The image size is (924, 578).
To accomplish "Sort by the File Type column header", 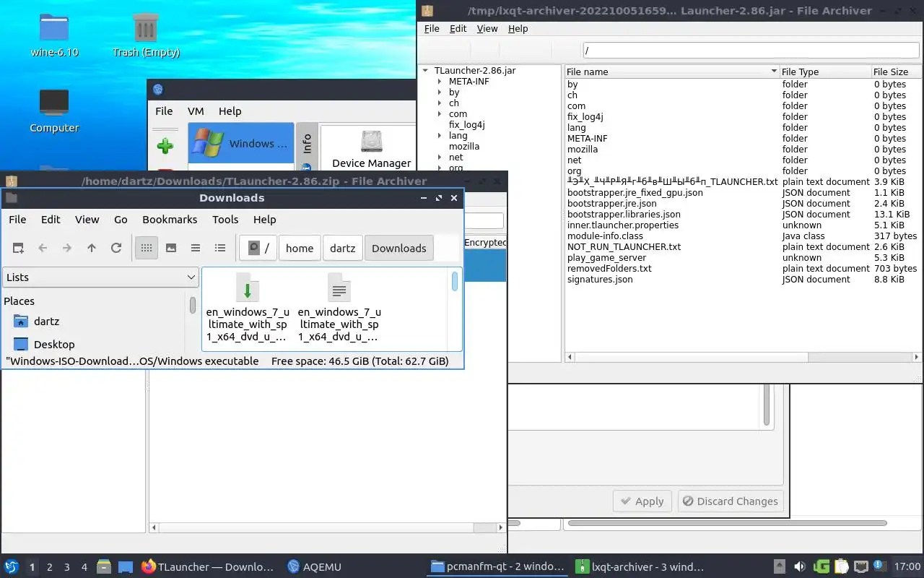I will pos(826,72).
